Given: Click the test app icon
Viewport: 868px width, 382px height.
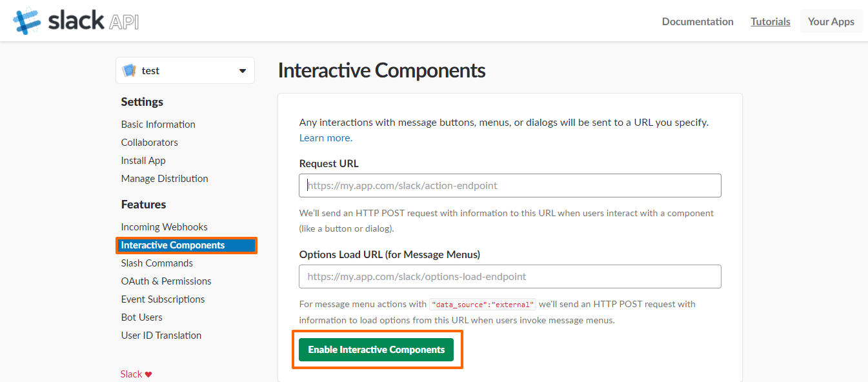Looking at the screenshot, I should point(129,70).
